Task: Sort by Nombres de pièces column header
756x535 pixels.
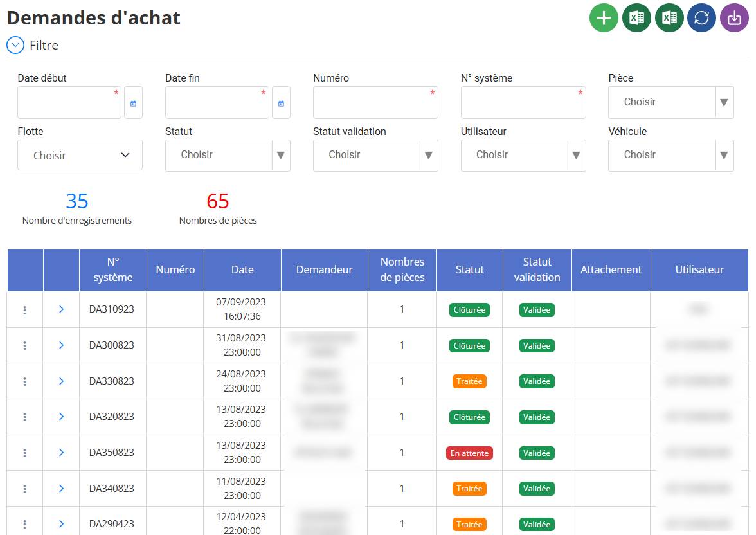Action: click(x=402, y=269)
